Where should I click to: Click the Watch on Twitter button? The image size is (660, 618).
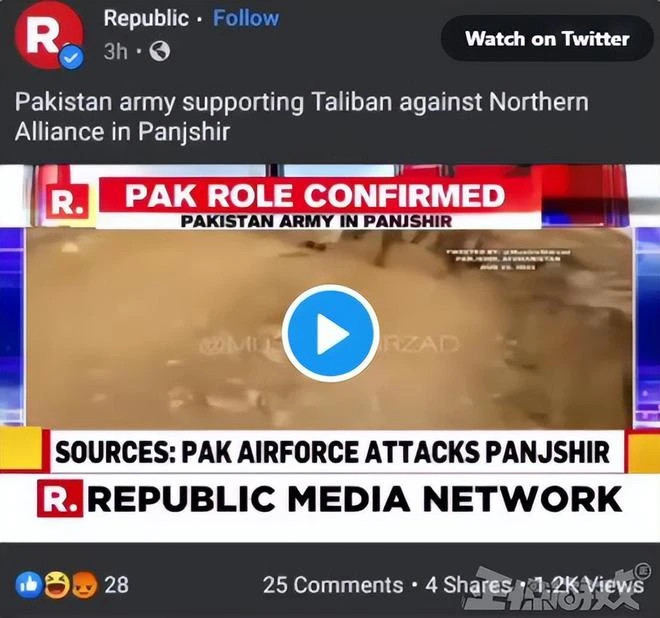[x=547, y=39]
